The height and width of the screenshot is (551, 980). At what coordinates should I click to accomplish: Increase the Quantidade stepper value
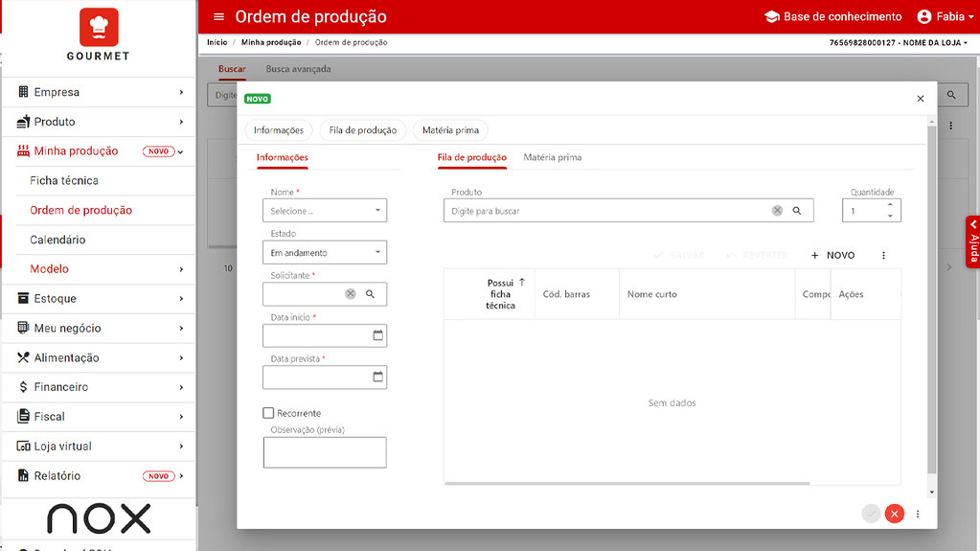coord(890,204)
